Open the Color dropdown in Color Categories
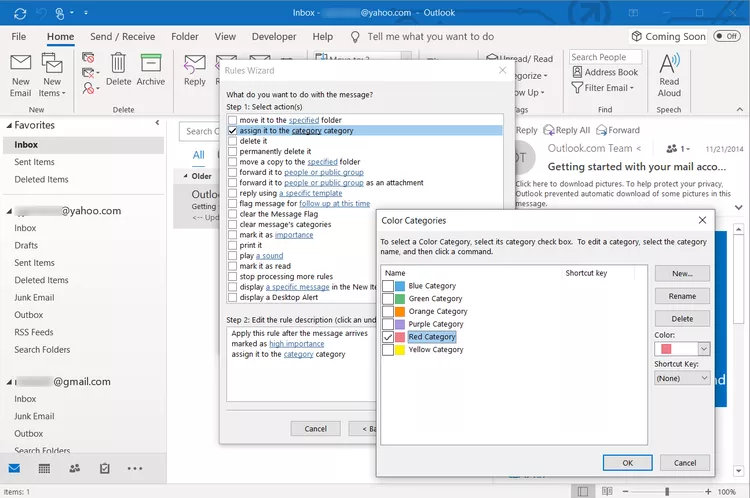The height and width of the screenshot is (498, 750). coord(704,349)
